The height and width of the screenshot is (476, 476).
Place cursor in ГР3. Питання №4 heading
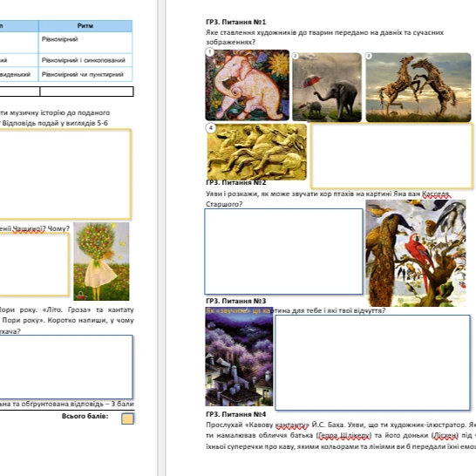pyautogui.click(x=236, y=414)
